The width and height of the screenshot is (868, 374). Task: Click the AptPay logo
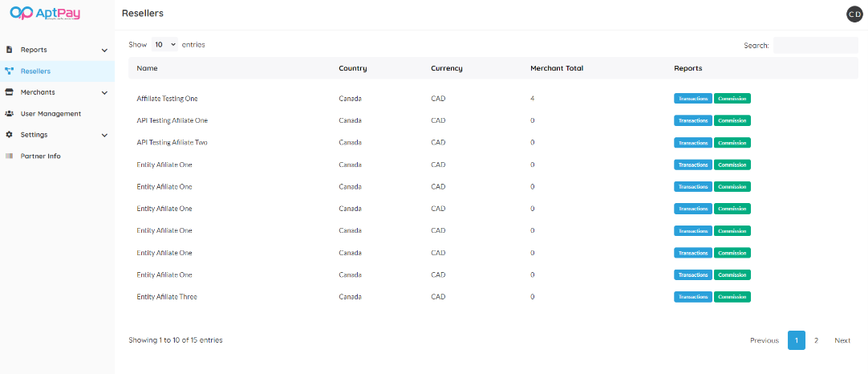click(x=45, y=14)
